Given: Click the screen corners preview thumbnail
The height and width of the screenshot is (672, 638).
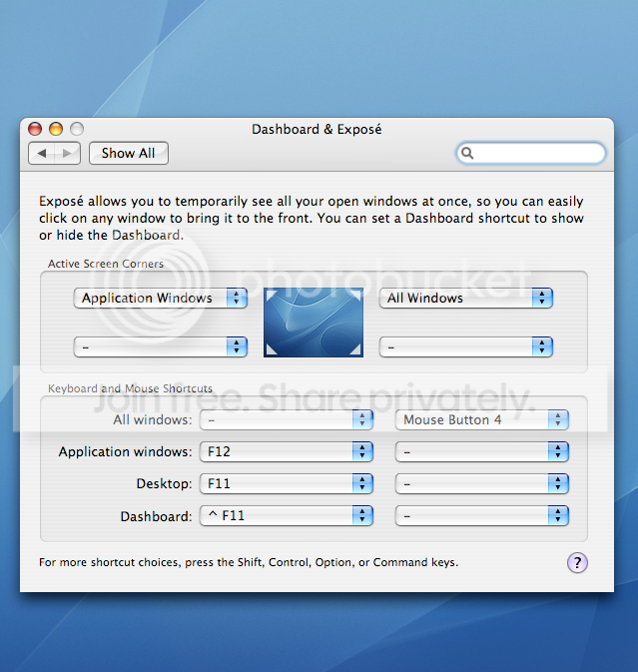Looking at the screenshot, I should (x=314, y=323).
